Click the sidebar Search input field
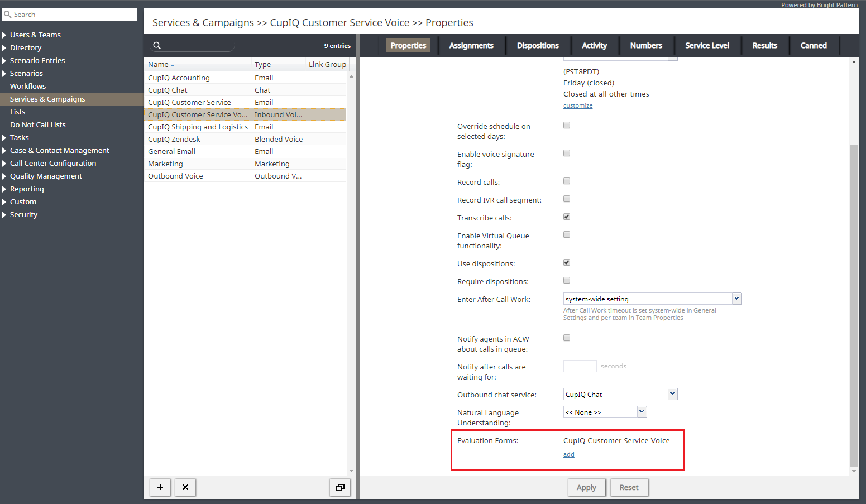This screenshot has width=866, height=504. coord(70,15)
